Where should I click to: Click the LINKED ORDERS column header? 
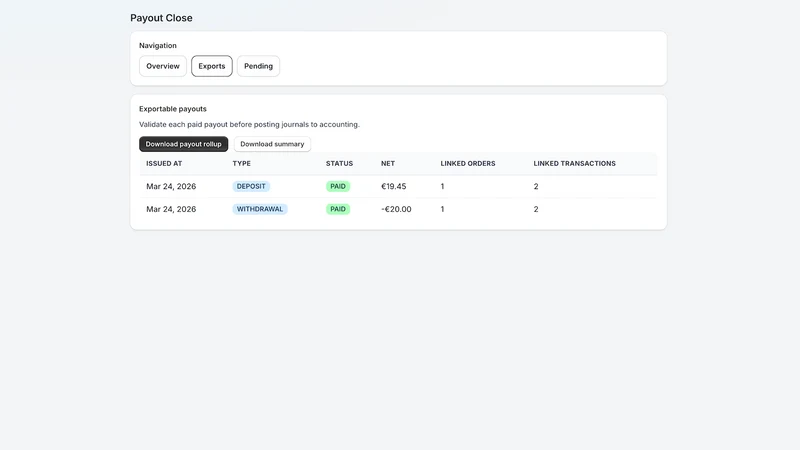click(468, 164)
